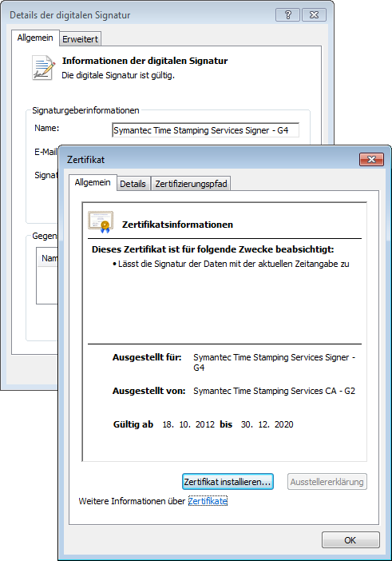Click the Ausgestellt für subject name
The width and height of the screenshot is (392, 561).
[274, 362]
